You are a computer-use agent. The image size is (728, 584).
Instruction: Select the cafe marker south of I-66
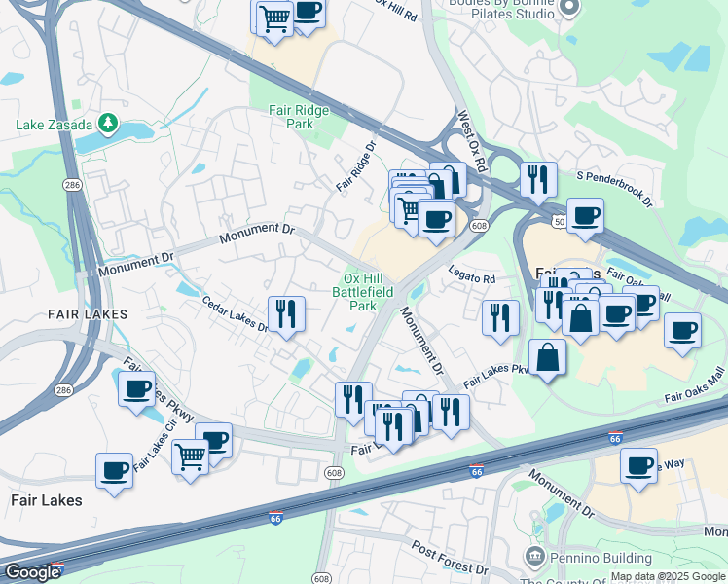(x=638, y=466)
